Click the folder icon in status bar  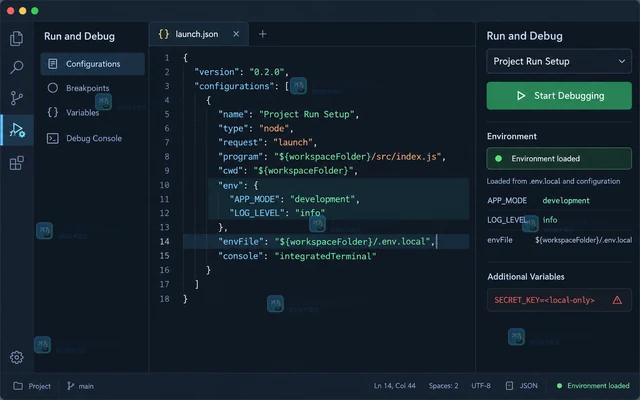(x=18, y=386)
